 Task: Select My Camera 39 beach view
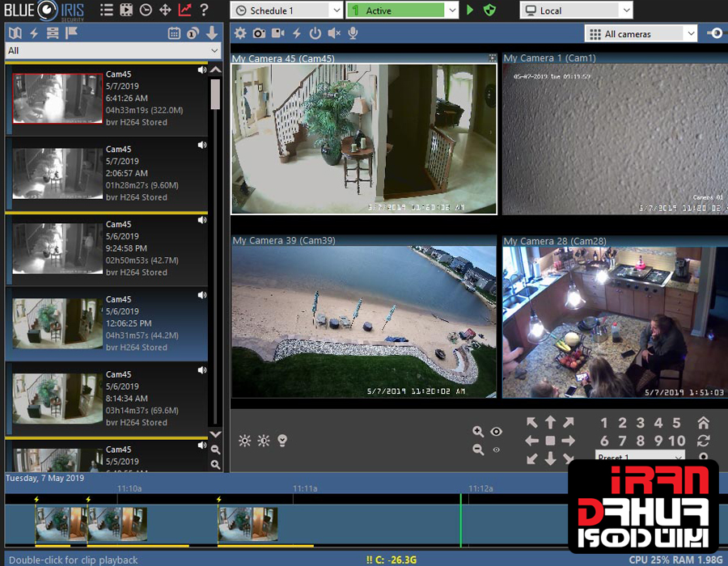[364, 322]
